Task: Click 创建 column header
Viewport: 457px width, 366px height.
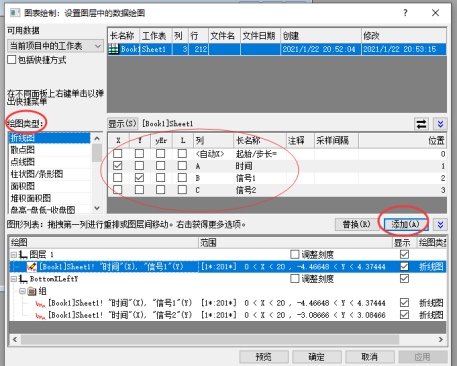Action: tap(321, 36)
